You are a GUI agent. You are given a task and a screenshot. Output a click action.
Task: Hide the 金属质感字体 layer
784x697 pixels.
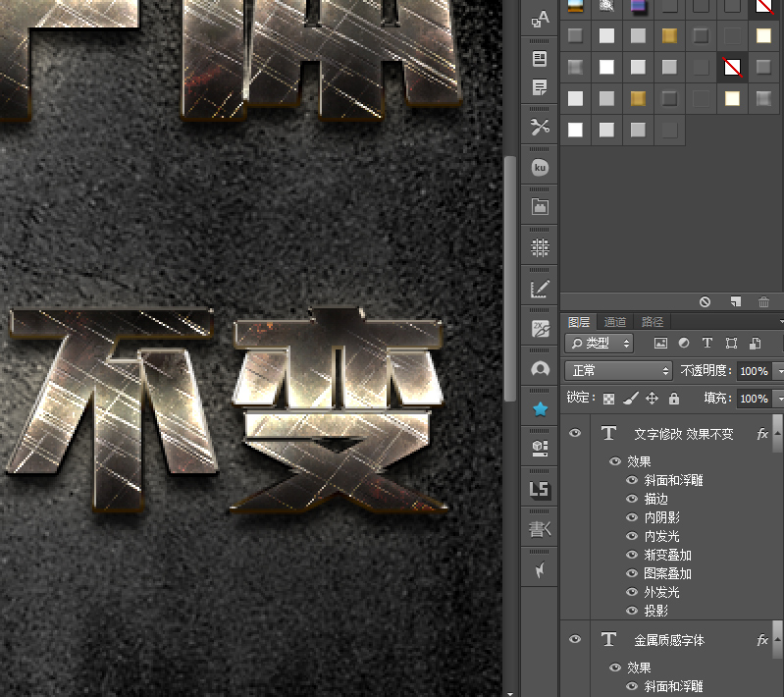point(575,639)
